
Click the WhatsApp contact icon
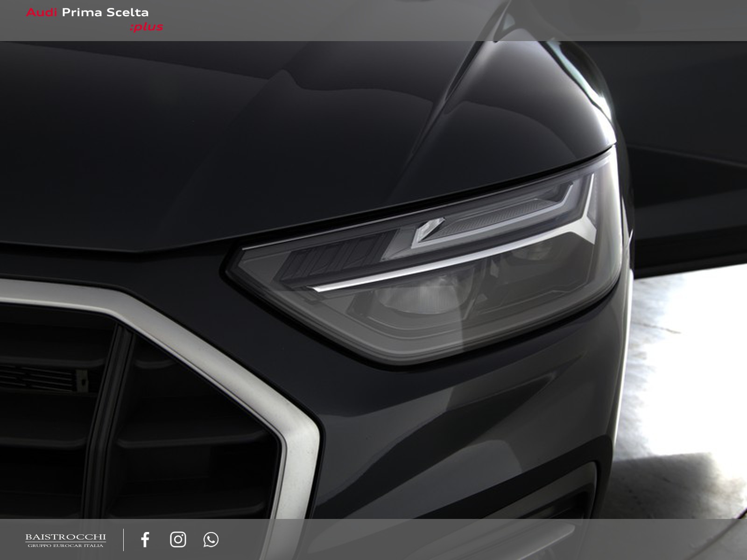click(211, 539)
